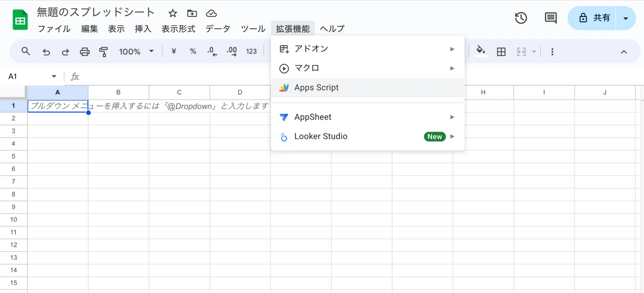644x293 pixels.
Task: Select column B header
Action: point(118,93)
